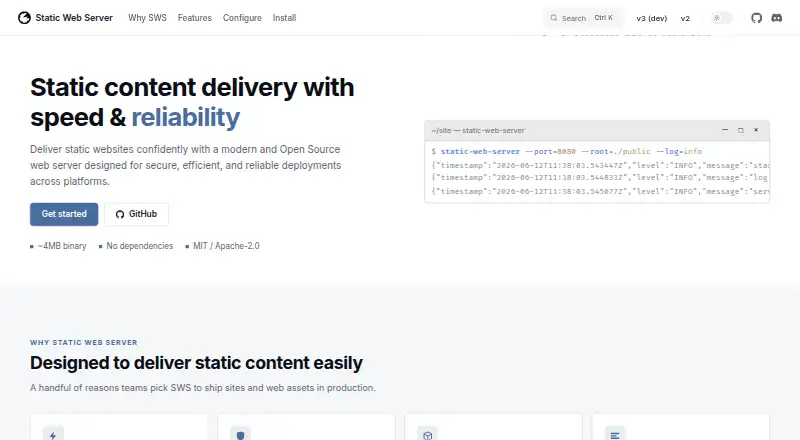800x440 pixels.
Task: Click the terminal title ~/site — static-web-server
Action: point(478,131)
